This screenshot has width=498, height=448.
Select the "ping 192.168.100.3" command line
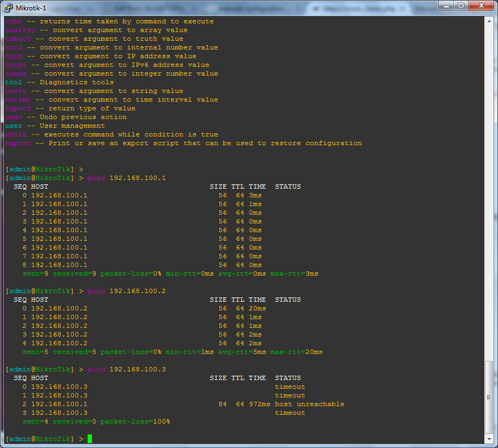coord(127,369)
